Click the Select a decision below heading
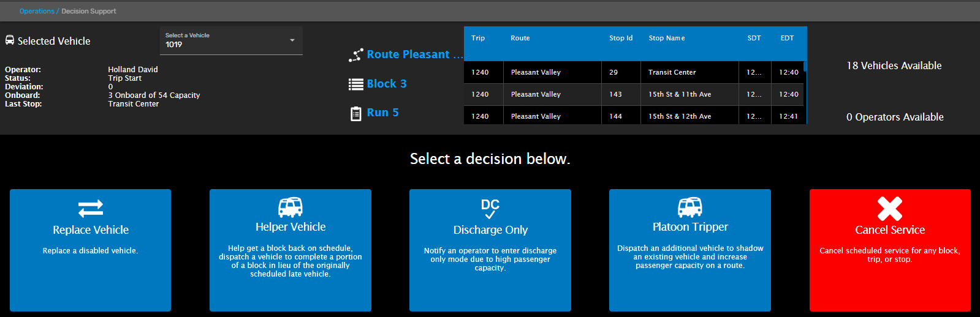Image resolution: width=980 pixels, height=317 pixels. tap(490, 159)
